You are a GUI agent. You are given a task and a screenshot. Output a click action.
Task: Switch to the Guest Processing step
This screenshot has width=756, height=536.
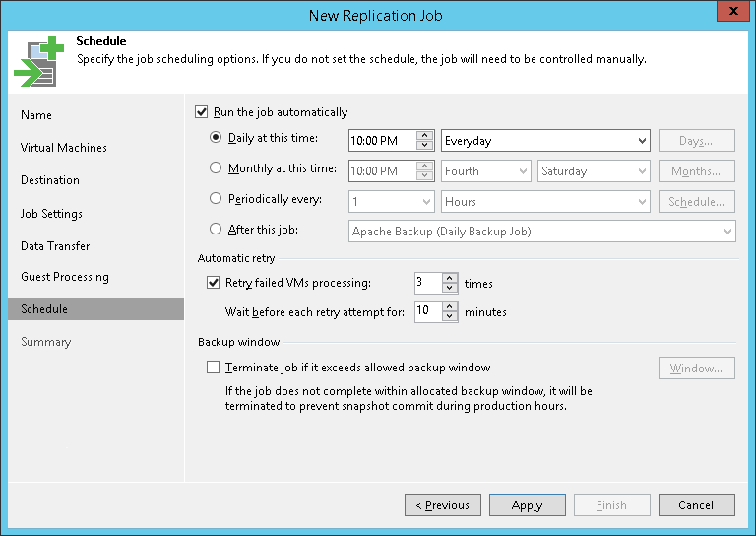(x=65, y=277)
